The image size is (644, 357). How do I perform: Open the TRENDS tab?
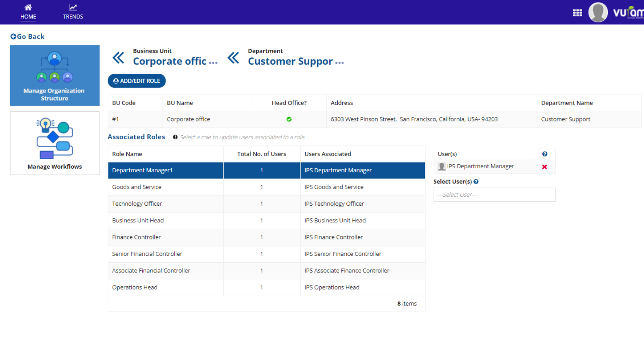[x=73, y=12]
